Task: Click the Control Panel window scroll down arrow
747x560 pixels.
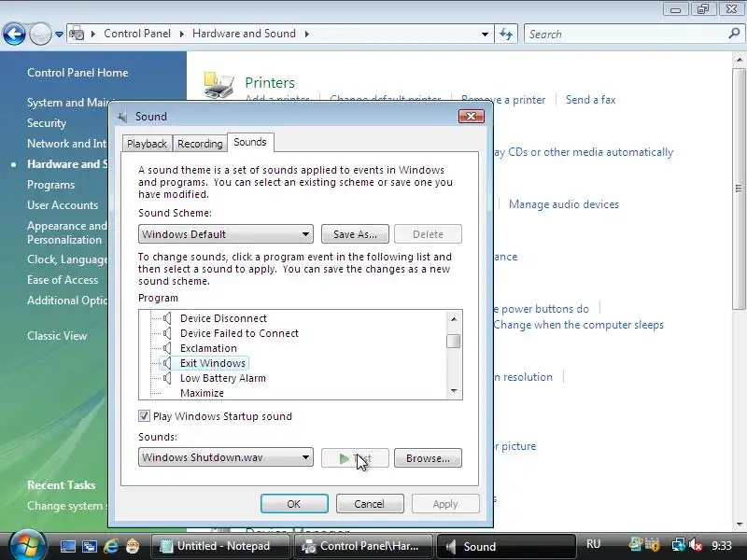Action: click(740, 525)
